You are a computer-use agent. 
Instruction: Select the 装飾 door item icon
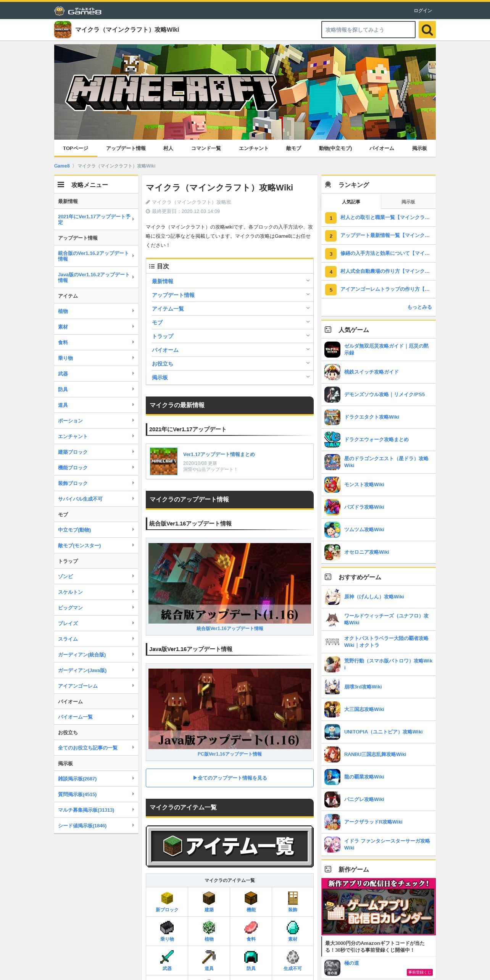(x=293, y=898)
